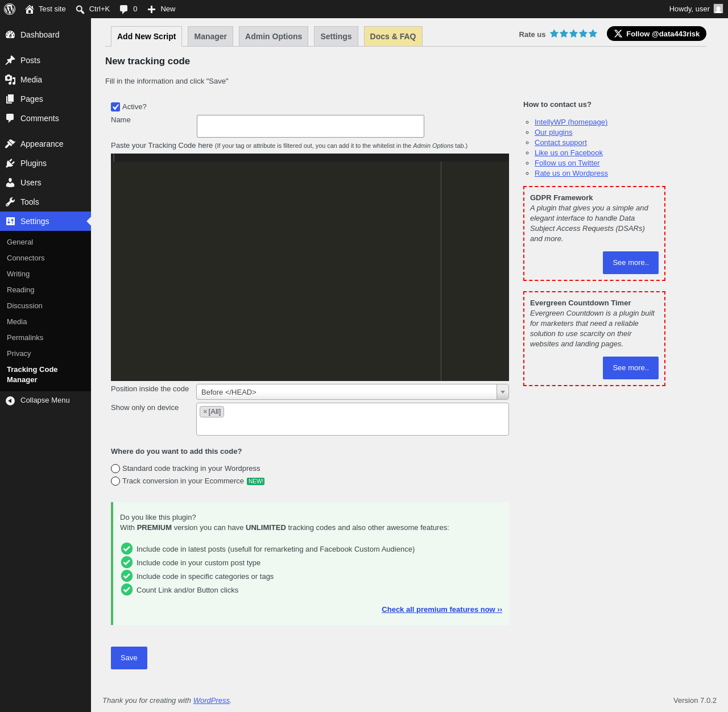Screen dimensions: 728x712
Task: Click the Collapse Menu arrow icon
Action: [10, 401]
